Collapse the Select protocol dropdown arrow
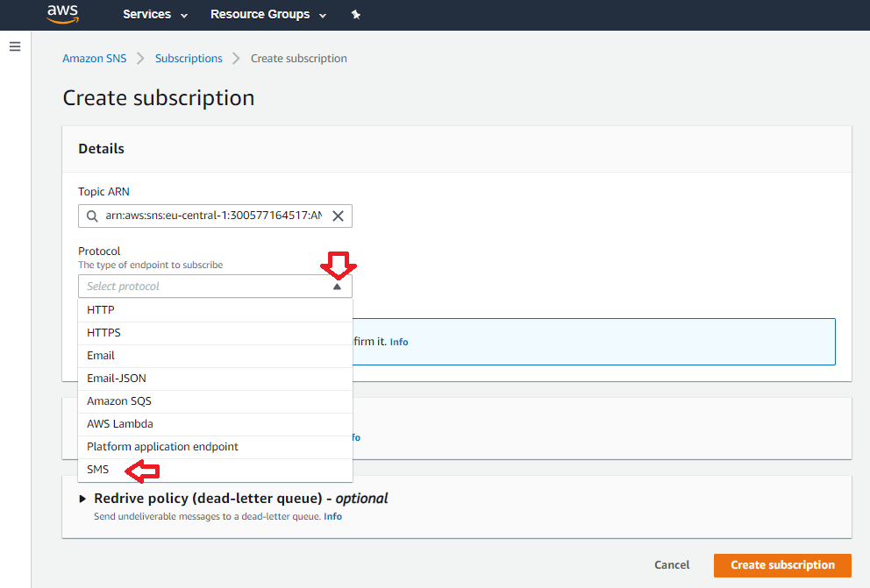Image resolution: width=870 pixels, height=588 pixels. pos(337,287)
